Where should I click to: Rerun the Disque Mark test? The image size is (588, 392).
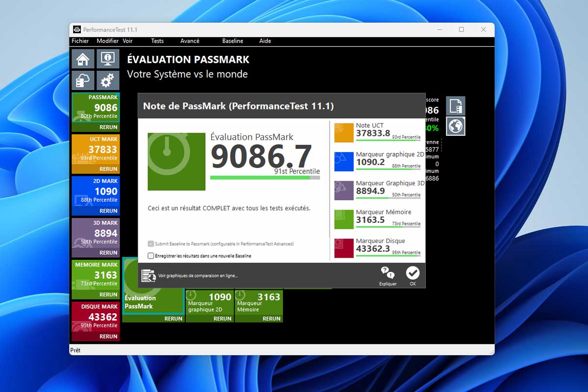[108, 337]
